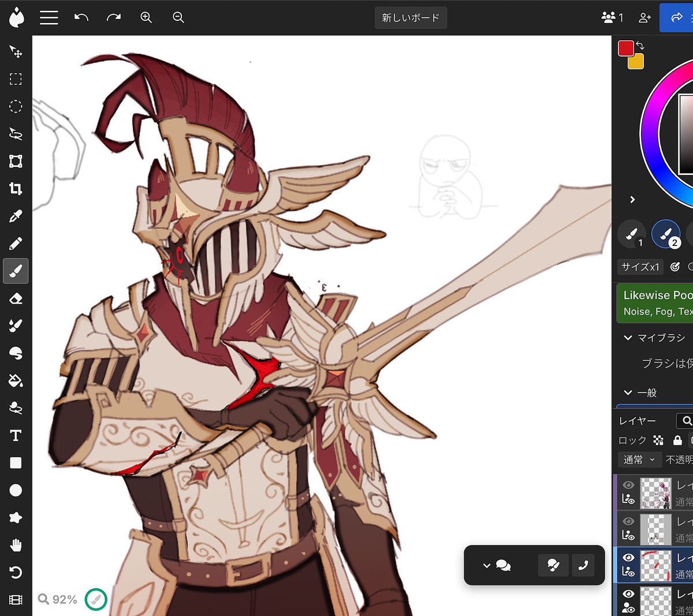
Task: Select the text tool
Action: pyautogui.click(x=16, y=435)
